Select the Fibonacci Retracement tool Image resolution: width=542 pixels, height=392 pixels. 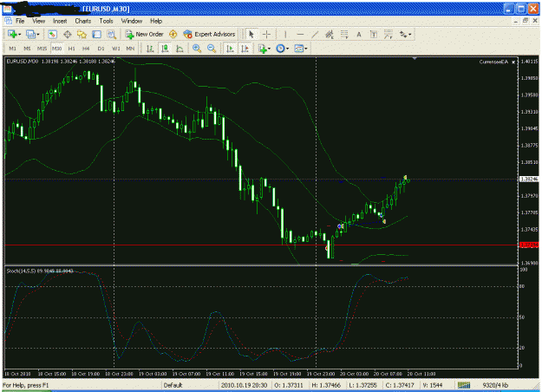pos(344,34)
